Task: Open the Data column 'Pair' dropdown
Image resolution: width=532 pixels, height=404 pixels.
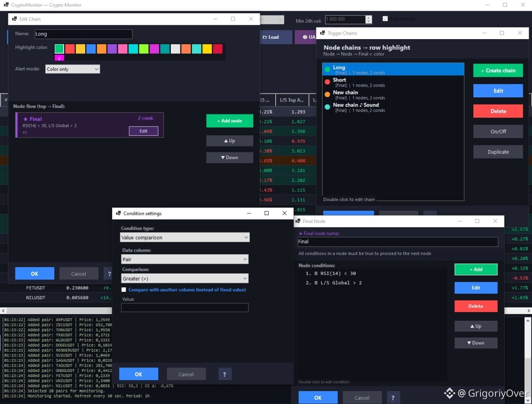Action: 185,259
